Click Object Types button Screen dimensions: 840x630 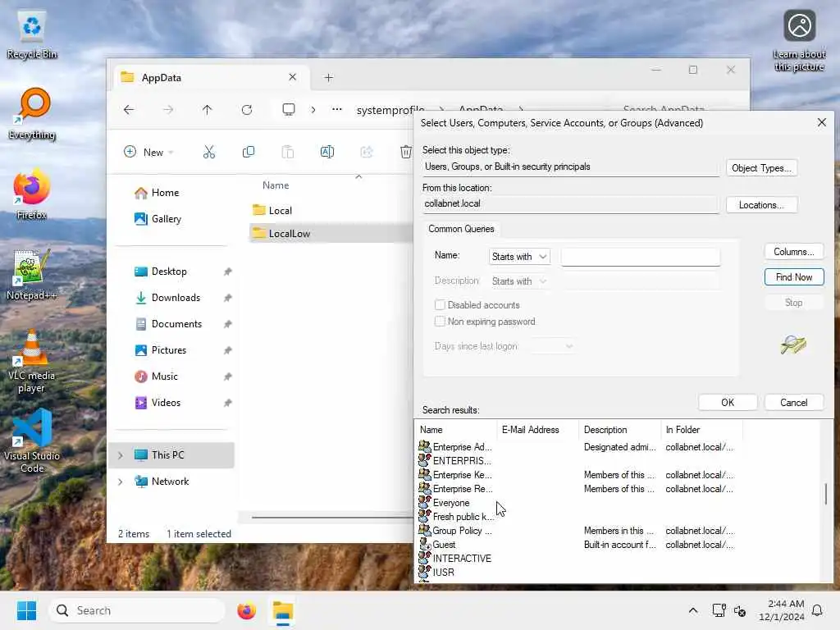click(761, 167)
